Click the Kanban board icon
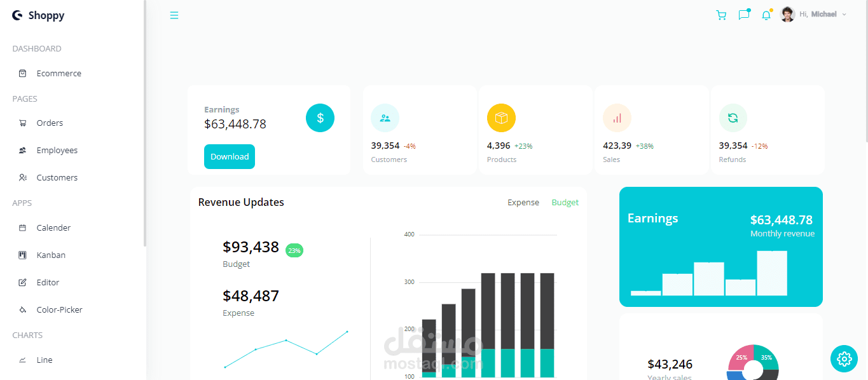 23,255
